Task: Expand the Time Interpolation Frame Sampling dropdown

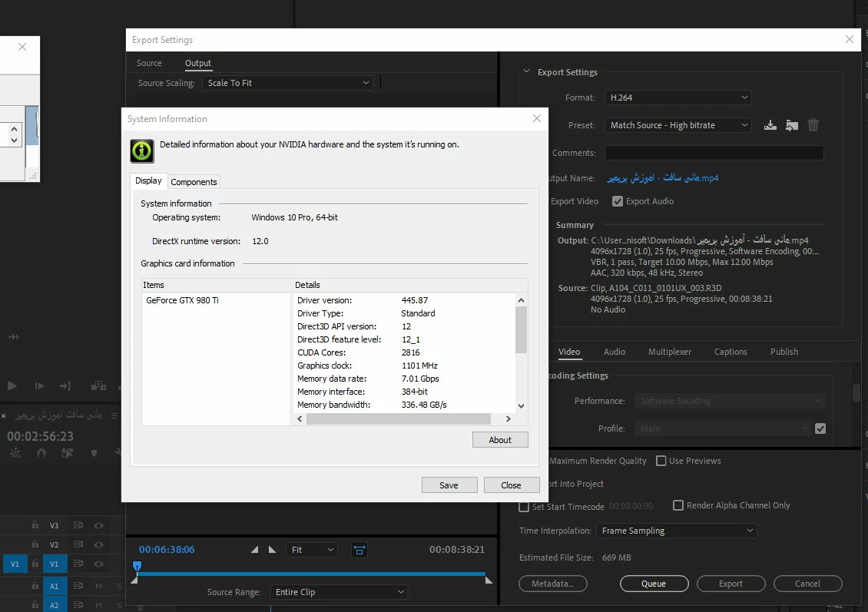Action: 676,531
